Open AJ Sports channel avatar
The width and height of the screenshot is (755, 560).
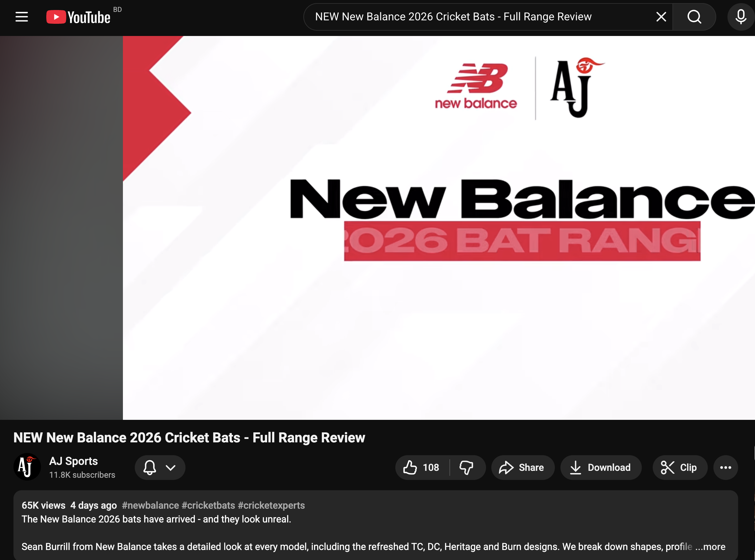pyautogui.click(x=27, y=467)
